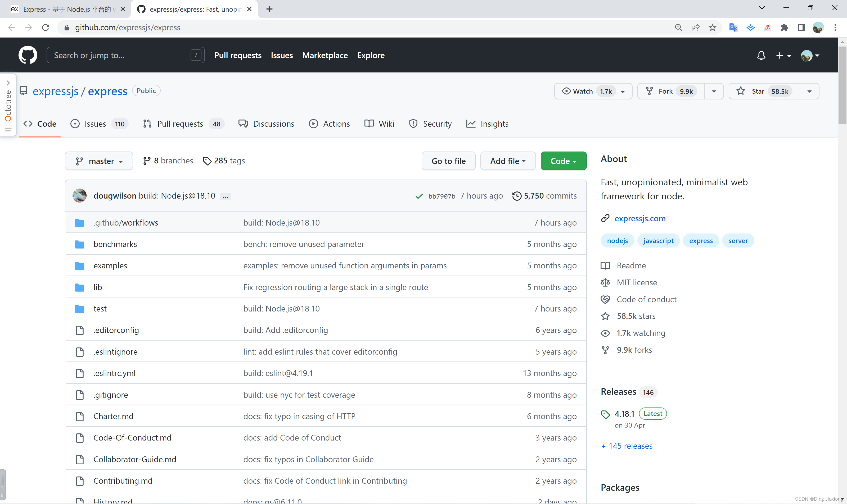The width and height of the screenshot is (847, 504).
Task: Open the MIT license link
Action: point(637,283)
